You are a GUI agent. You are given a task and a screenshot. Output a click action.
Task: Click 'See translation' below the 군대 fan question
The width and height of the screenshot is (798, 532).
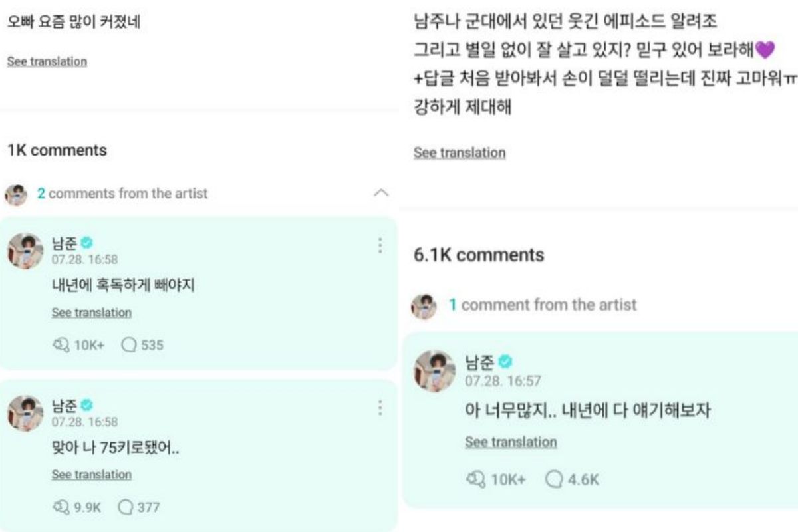[461, 153]
